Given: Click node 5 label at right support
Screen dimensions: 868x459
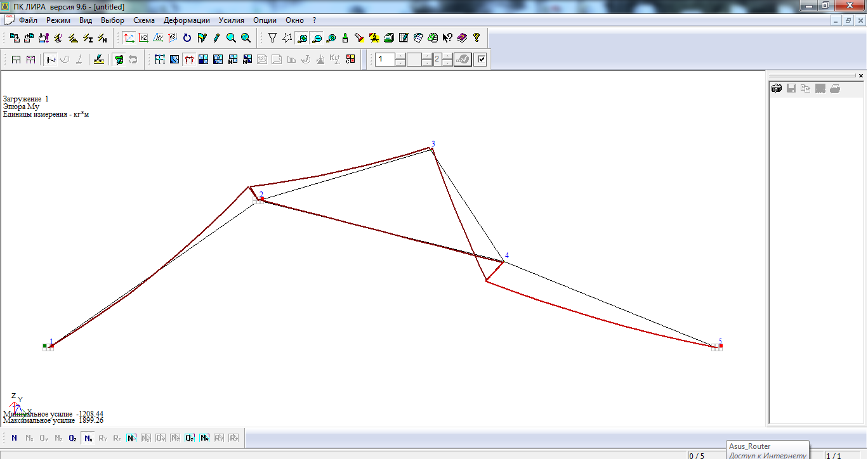Looking at the screenshot, I should 720,341.
